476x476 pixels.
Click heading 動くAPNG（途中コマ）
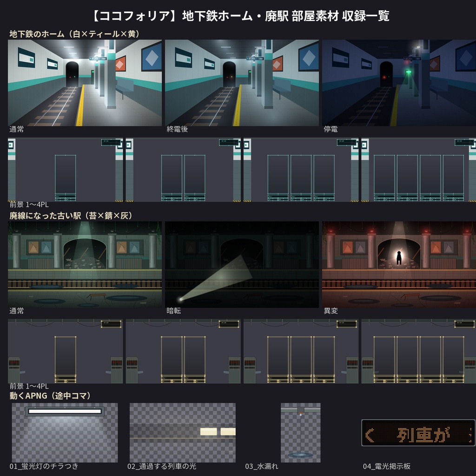coord(51,396)
